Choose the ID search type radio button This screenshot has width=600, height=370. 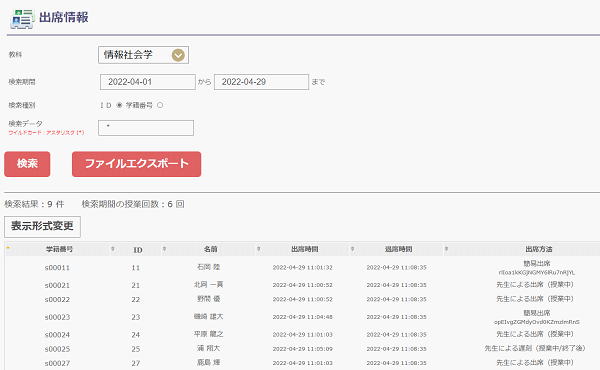pyautogui.click(x=119, y=105)
